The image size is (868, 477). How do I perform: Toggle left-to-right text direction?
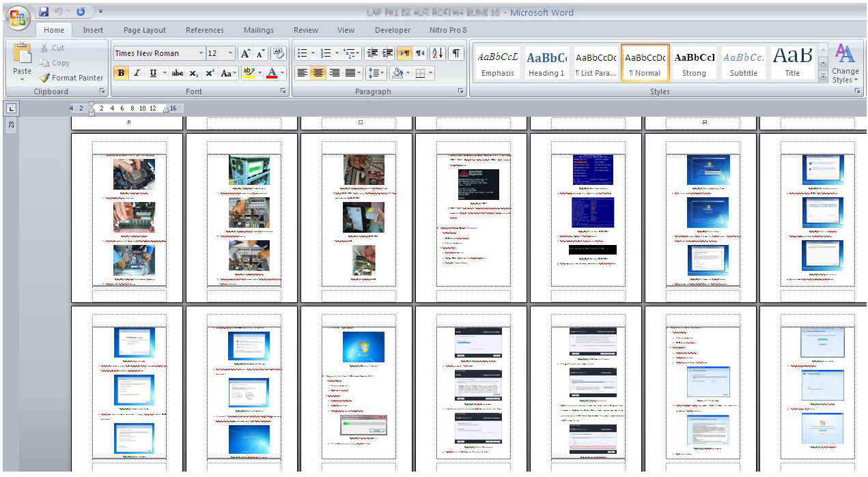coord(405,53)
